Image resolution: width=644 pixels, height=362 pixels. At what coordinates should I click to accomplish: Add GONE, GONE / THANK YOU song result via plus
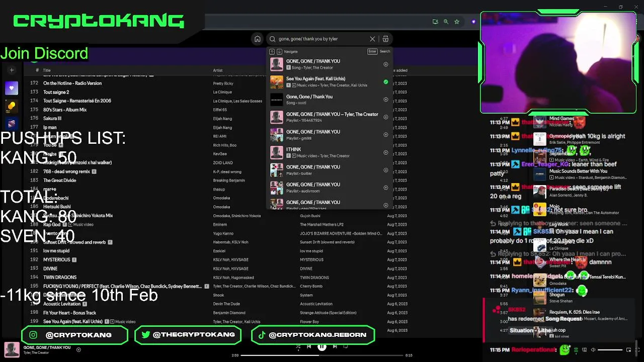pos(386,64)
